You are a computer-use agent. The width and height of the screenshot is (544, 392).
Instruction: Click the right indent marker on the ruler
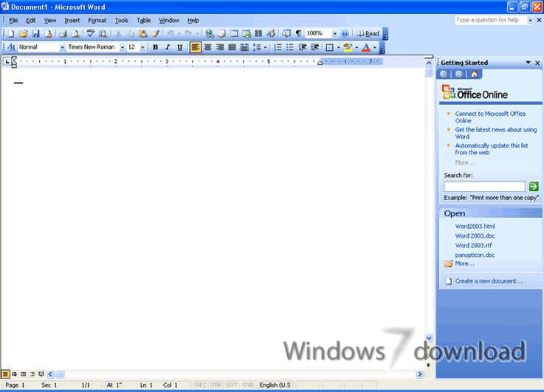pos(320,63)
